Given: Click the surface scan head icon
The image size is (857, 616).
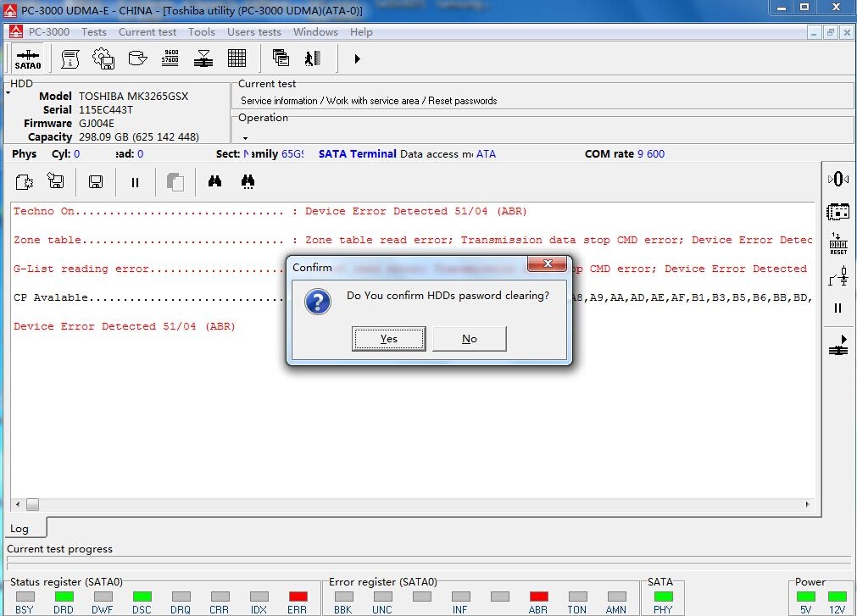Looking at the screenshot, I should click(203, 58).
